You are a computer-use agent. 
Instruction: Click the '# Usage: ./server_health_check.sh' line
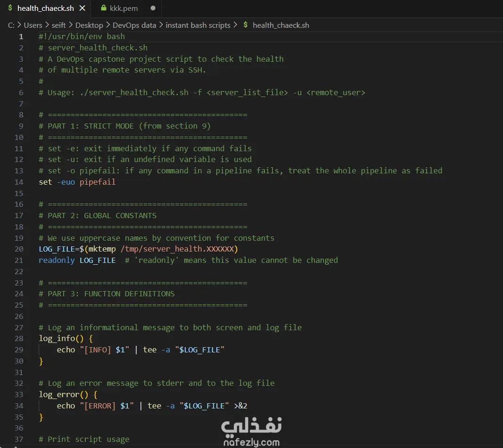[x=202, y=93]
